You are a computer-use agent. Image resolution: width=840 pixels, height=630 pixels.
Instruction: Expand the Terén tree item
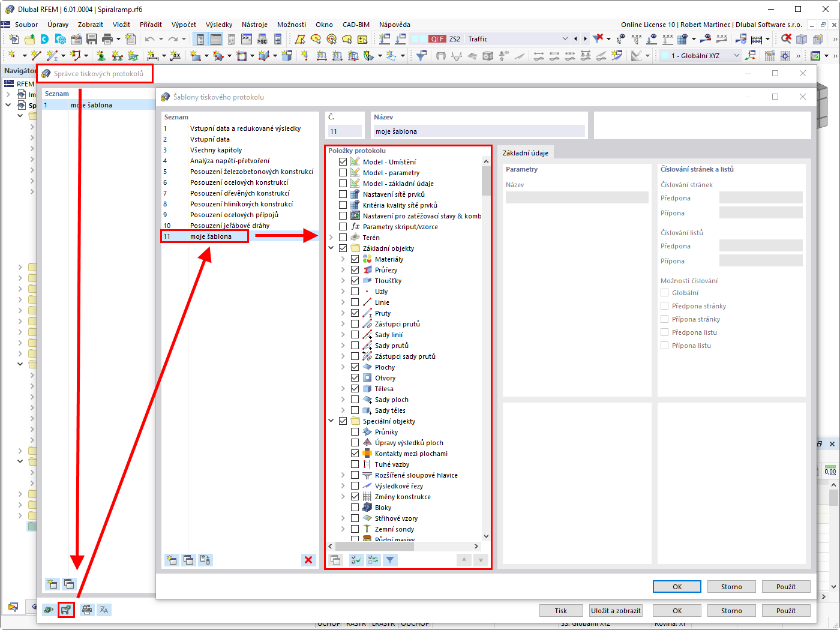(331, 237)
